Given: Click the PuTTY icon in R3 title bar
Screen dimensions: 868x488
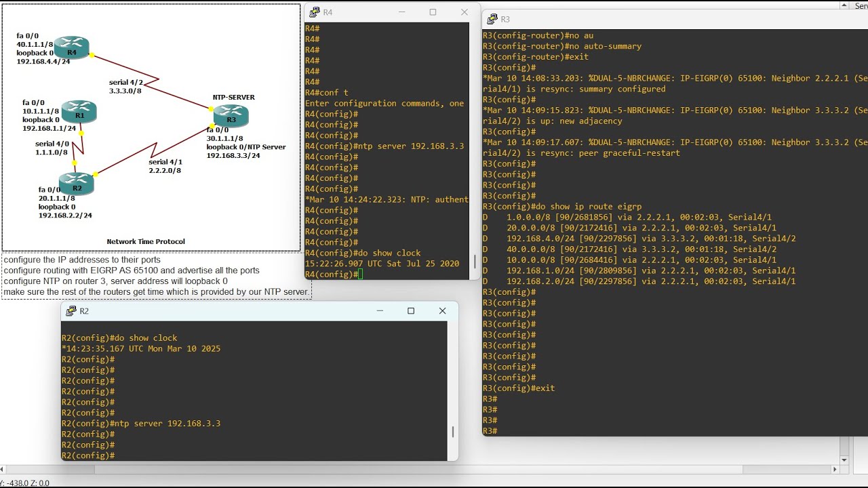Looking at the screenshot, I should 492,19.
